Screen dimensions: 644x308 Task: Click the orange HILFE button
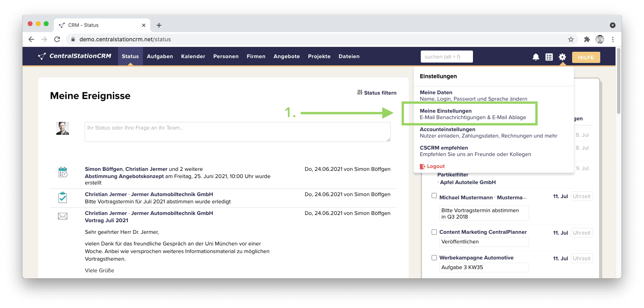click(586, 57)
